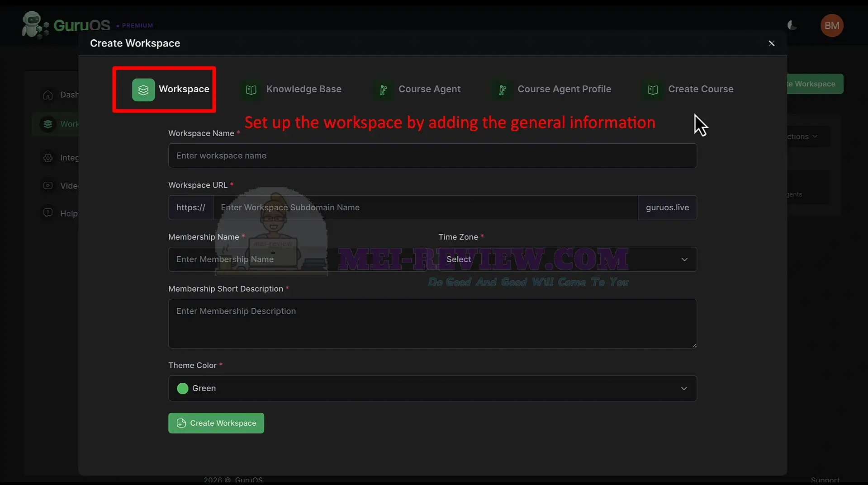This screenshot has width=868, height=485.
Task: Open the Create Course tab
Action: coord(688,89)
